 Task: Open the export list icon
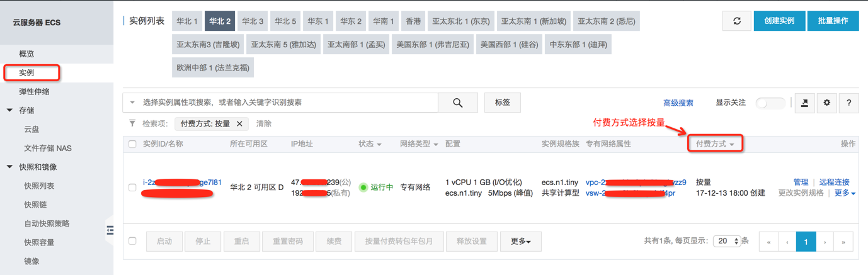click(804, 103)
